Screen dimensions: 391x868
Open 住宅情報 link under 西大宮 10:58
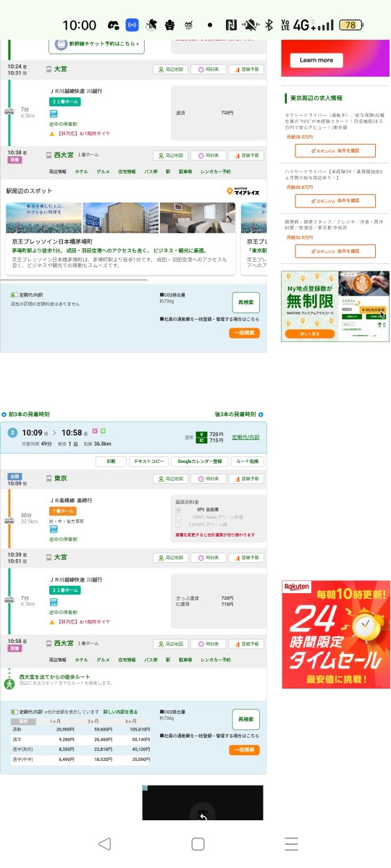127,660
